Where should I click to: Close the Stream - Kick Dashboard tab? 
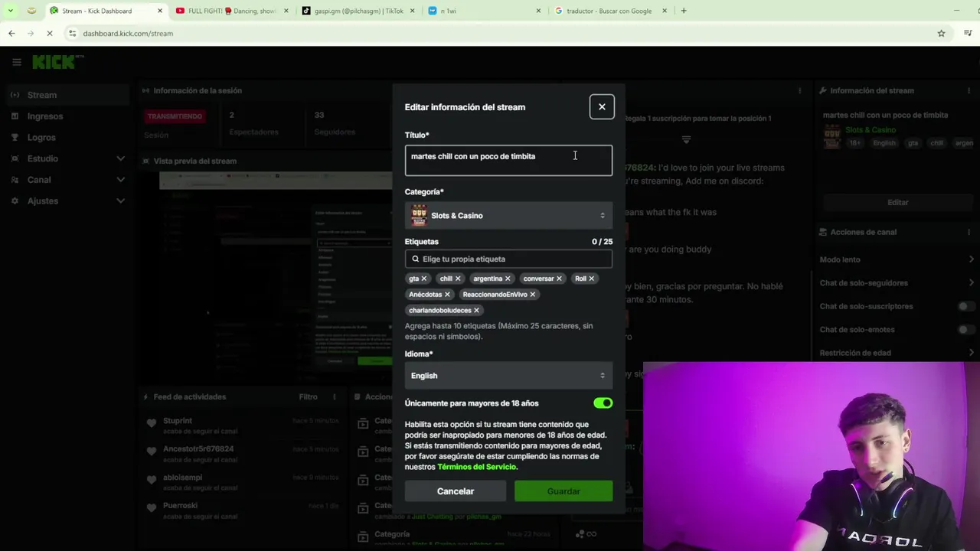click(x=160, y=11)
